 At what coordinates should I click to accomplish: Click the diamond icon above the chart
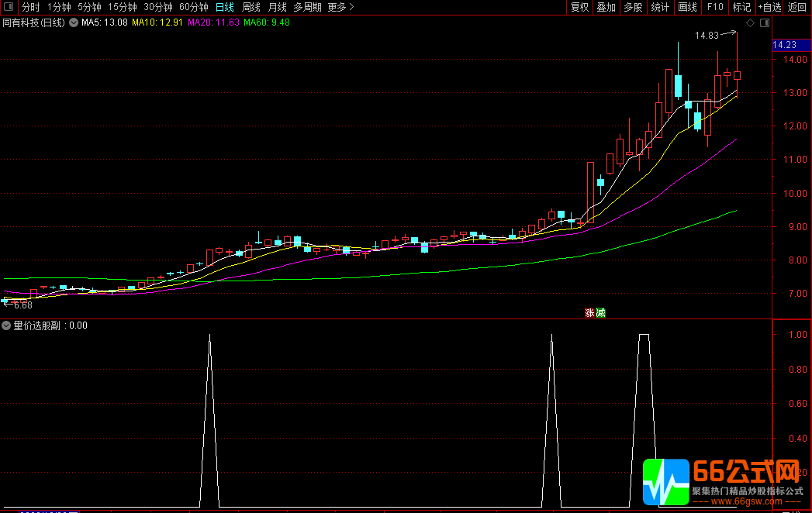pos(751,22)
